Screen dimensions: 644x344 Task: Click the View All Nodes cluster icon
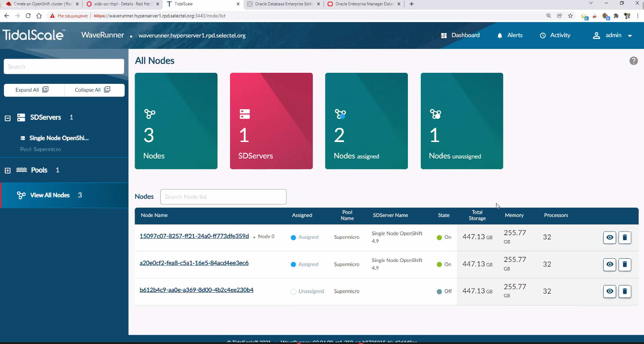[21, 195]
